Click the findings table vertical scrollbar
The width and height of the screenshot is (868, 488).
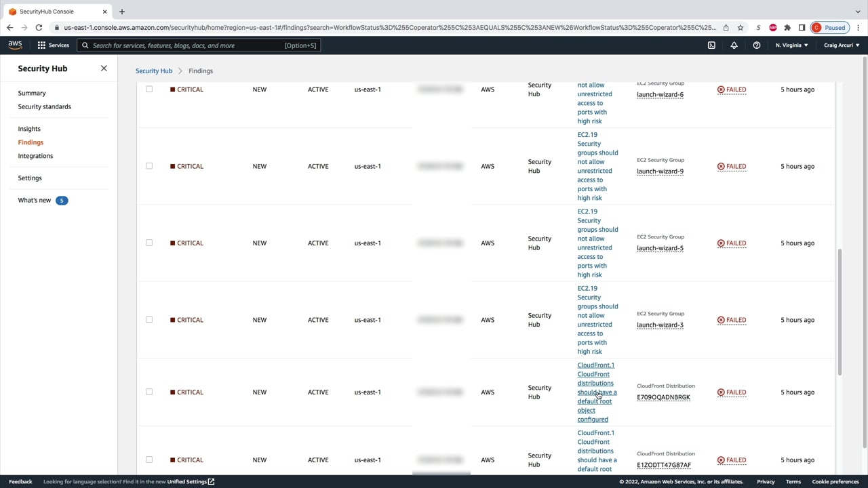click(839, 312)
